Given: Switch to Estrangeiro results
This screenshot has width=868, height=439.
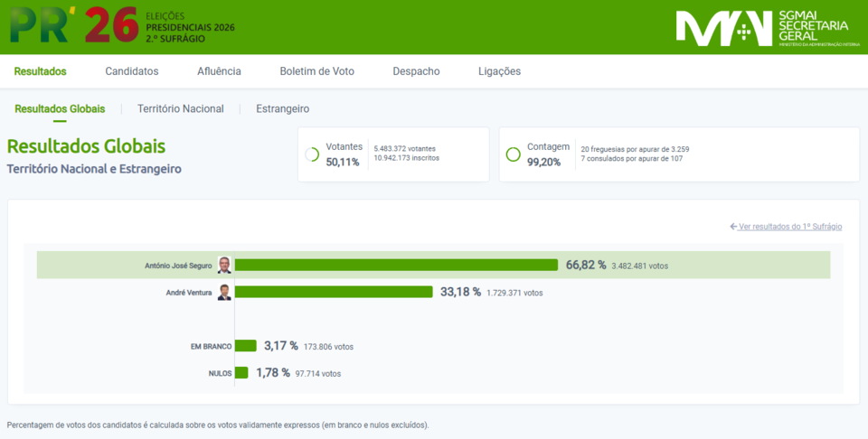Looking at the screenshot, I should tap(282, 108).
